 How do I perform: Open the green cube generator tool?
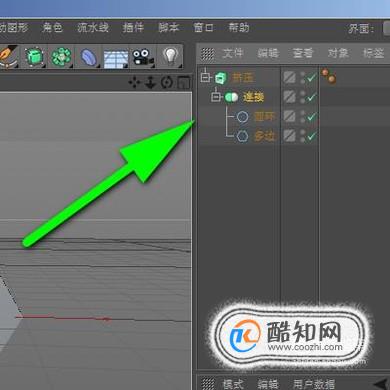click(34, 57)
